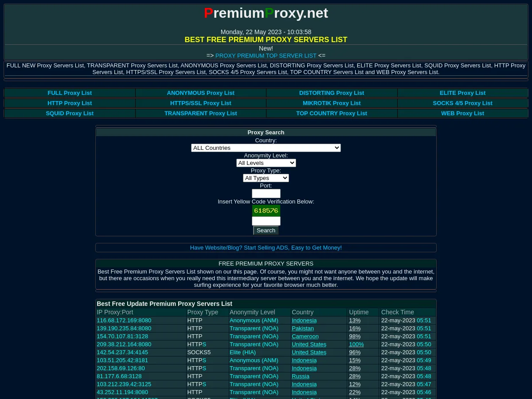Click inside the Port input field
This screenshot has height=399, width=532.
[x=266, y=193]
